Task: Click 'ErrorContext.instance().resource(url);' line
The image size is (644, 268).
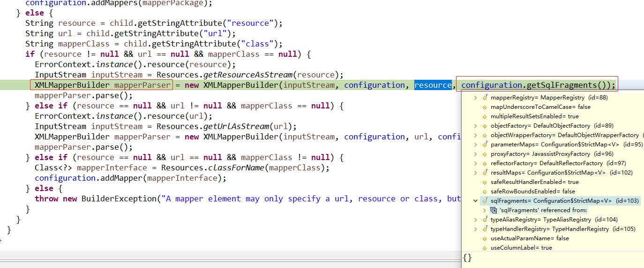Action: coord(124,116)
